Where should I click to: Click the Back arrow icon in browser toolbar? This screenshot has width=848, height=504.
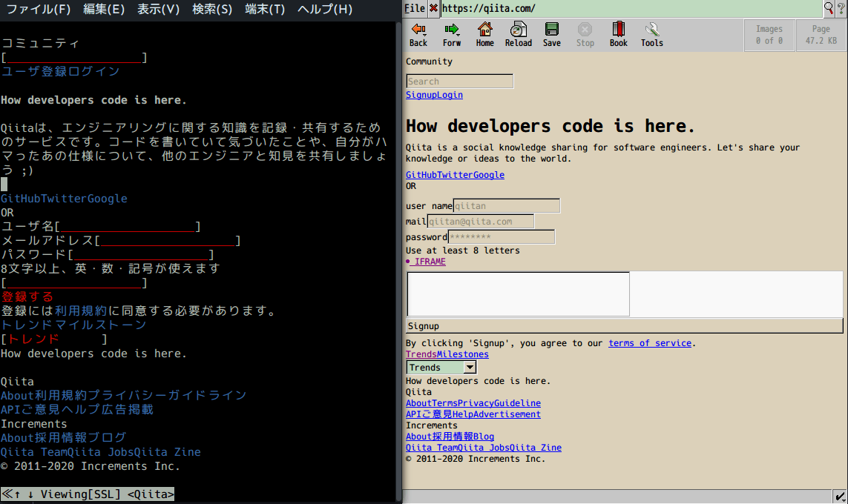(x=418, y=29)
